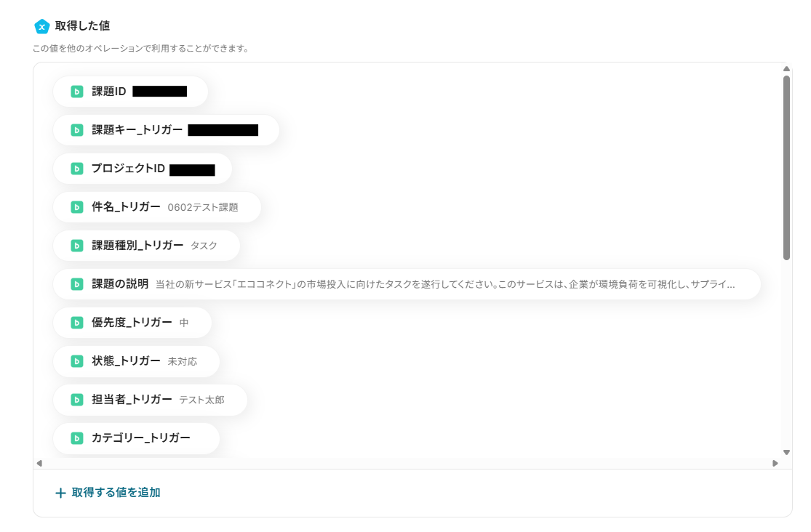Select the 件名_トリガー 0602テスト課題 chip
This screenshot has width=811, height=532.
pos(156,207)
